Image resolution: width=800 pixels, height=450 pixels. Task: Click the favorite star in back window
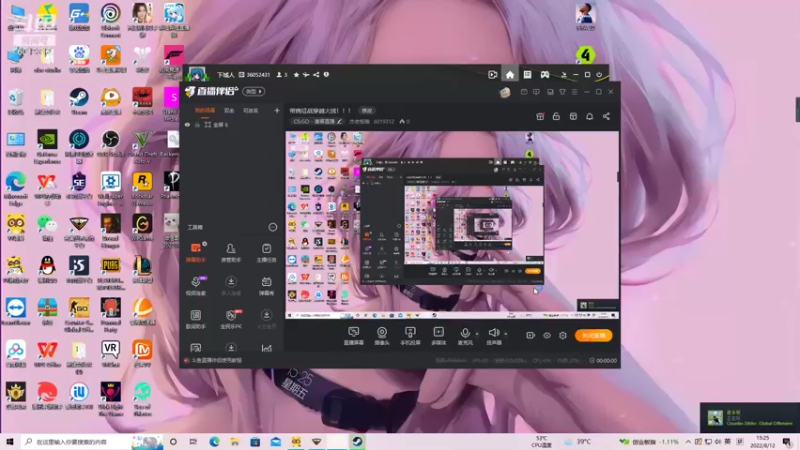[x=296, y=74]
